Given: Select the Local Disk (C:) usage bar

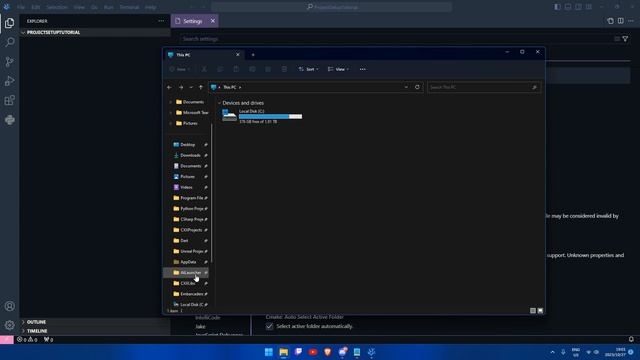Looking at the screenshot, I should (270, 117).
